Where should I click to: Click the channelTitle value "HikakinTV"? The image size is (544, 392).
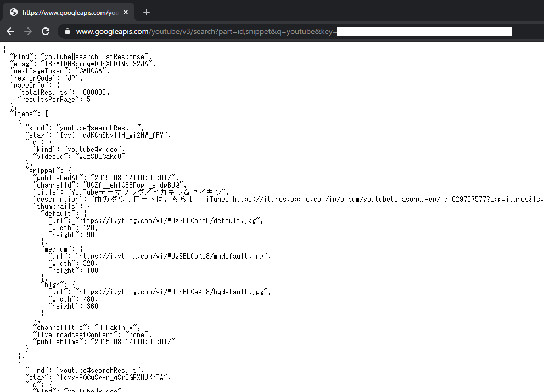[x=115, y=328]
